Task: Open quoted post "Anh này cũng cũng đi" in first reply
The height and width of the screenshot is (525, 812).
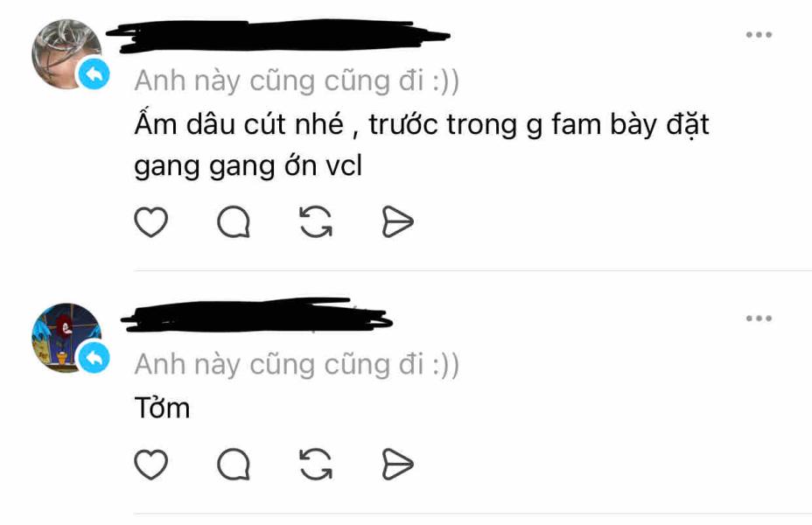Action: pyautogui.click(x=297, y=80)
